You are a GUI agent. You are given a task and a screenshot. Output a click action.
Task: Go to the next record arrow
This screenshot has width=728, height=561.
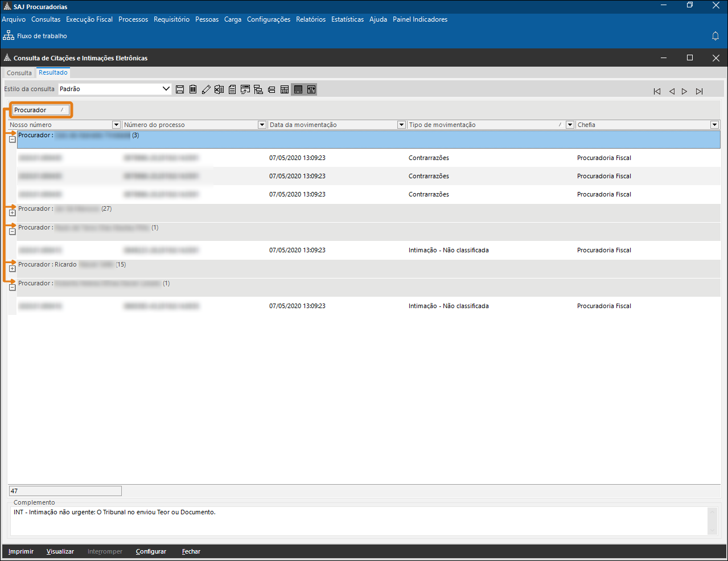coord(684,91)
